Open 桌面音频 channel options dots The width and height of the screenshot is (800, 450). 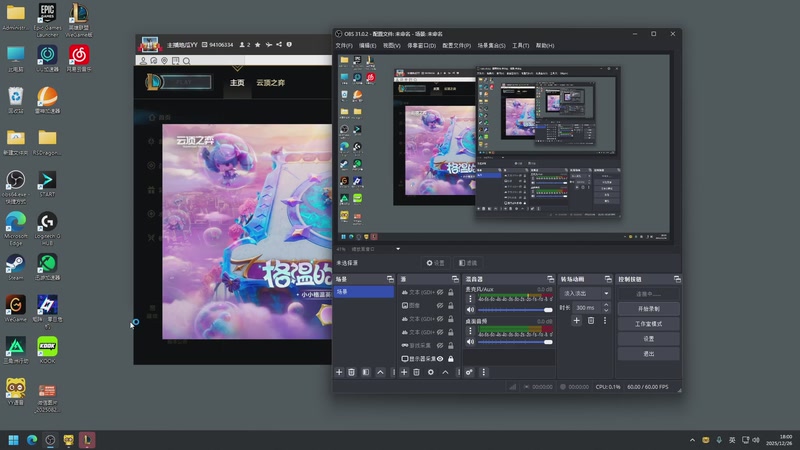tap(470, 331)
